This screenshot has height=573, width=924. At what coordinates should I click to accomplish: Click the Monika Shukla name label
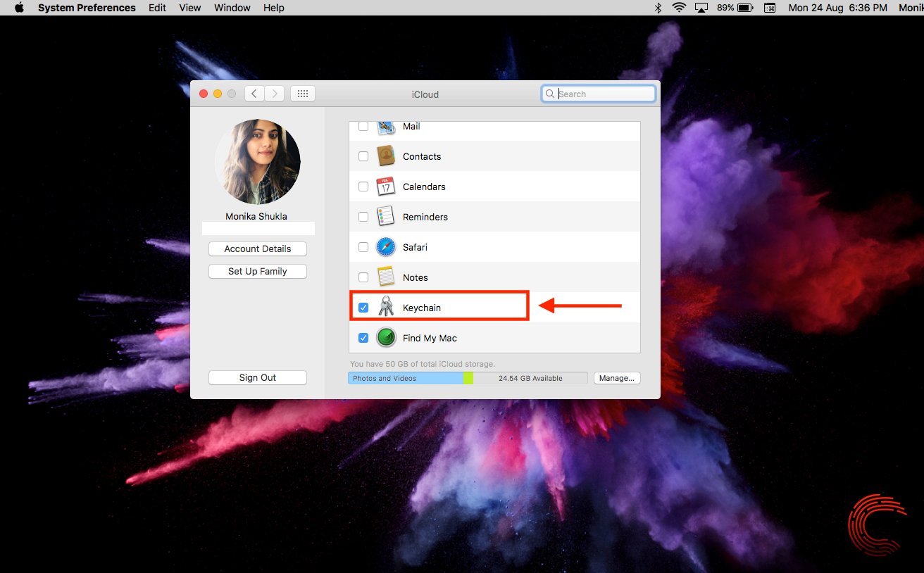click(x=256, y=216)
